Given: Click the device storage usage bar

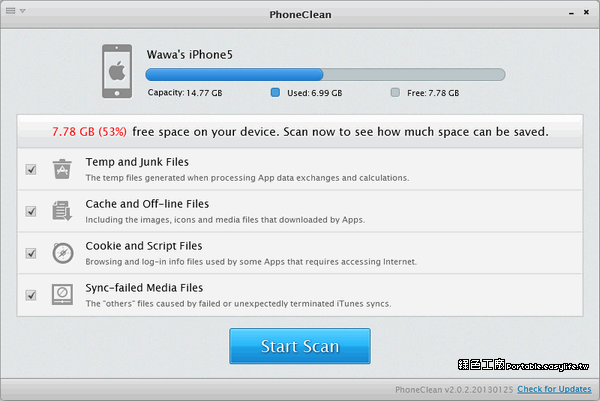Looking at the screenshot, I should (325, 74).
